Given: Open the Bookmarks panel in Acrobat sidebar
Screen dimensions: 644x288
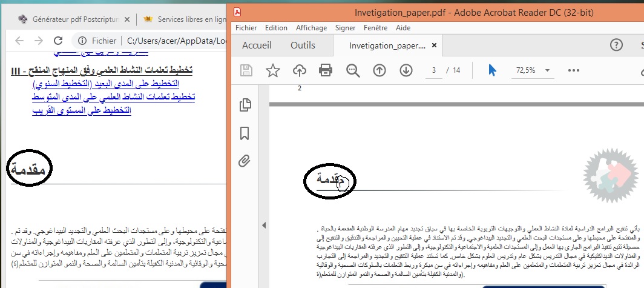Looking at the screenshot, I should (245, 133).
